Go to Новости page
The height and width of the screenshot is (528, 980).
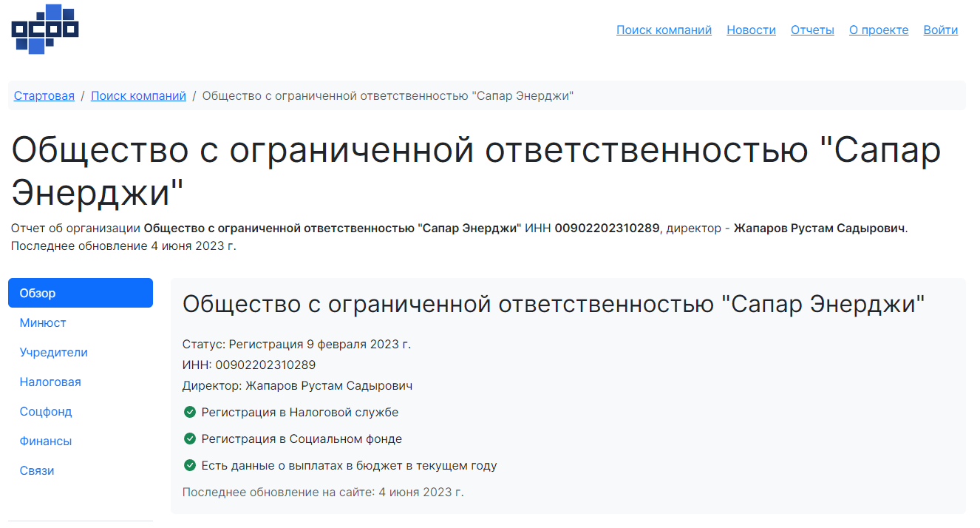pyautogui.click(x=751, y=30)
